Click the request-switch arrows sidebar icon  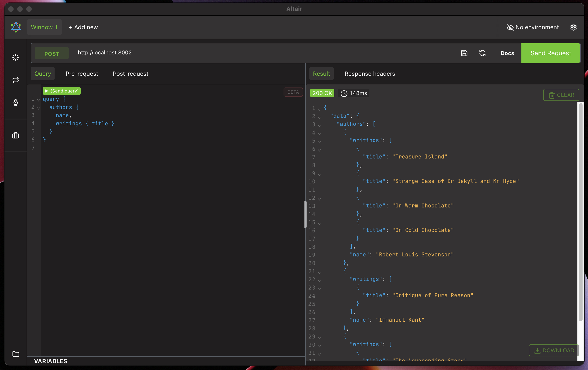(16, 80)
